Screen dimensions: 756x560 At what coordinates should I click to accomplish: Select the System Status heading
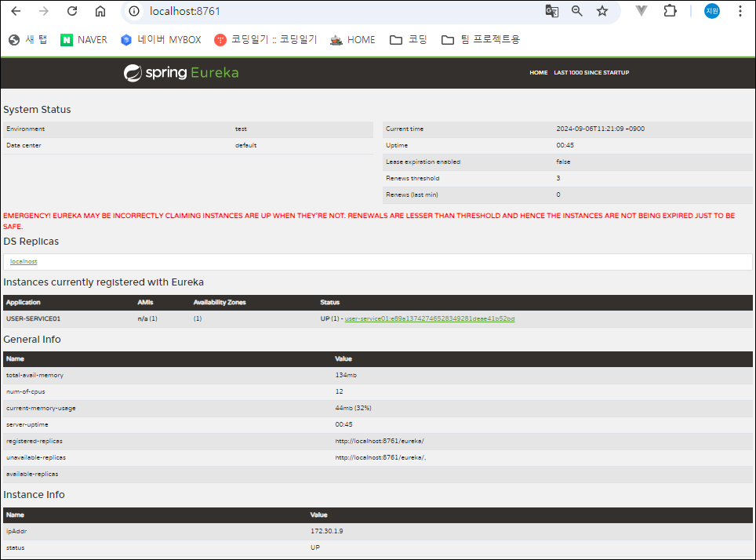[37, 110]
